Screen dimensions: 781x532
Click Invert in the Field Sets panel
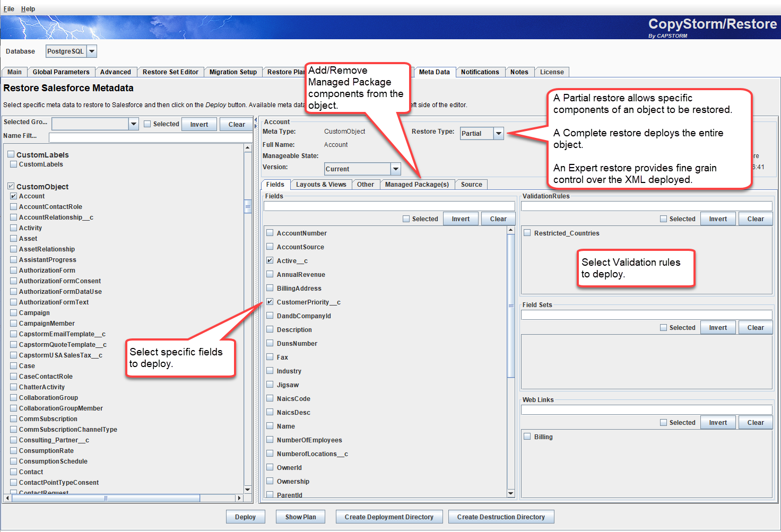[718, 327]
